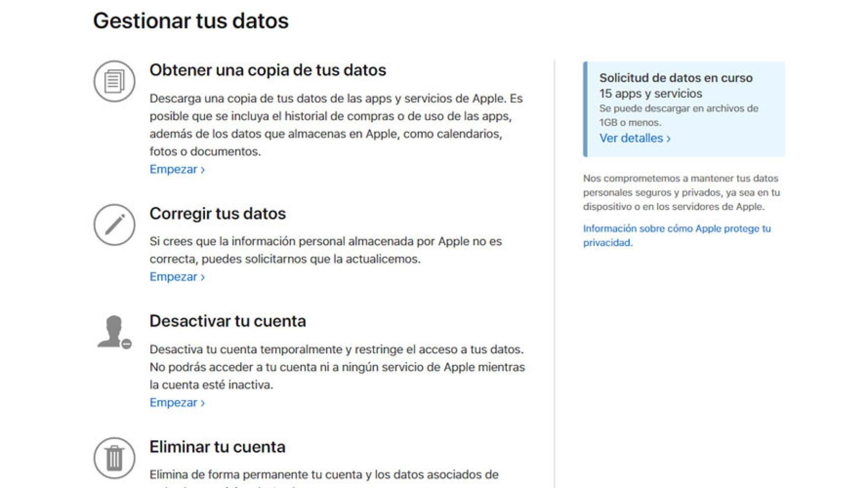Open Ver detalles in data request box
868x488 pixels.
coord(635,138)
